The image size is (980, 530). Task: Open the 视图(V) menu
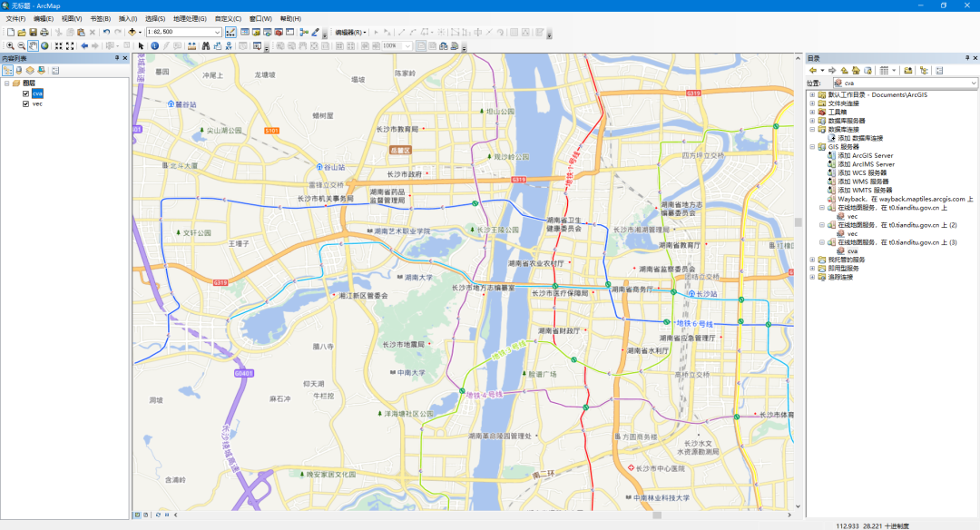[72, 19]
